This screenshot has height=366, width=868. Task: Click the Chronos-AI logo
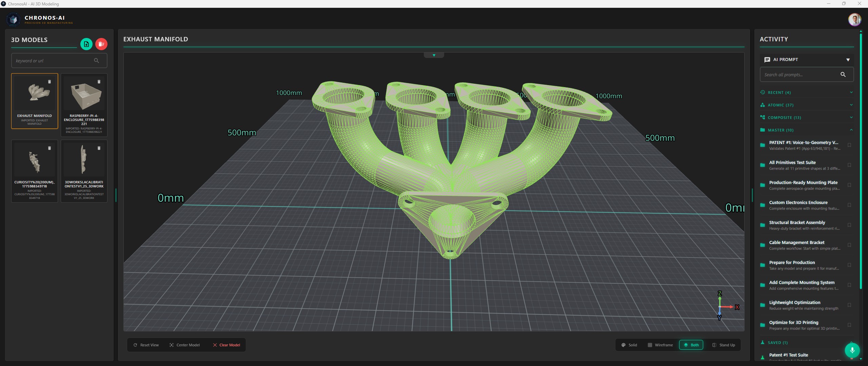(x=14, y=20)
